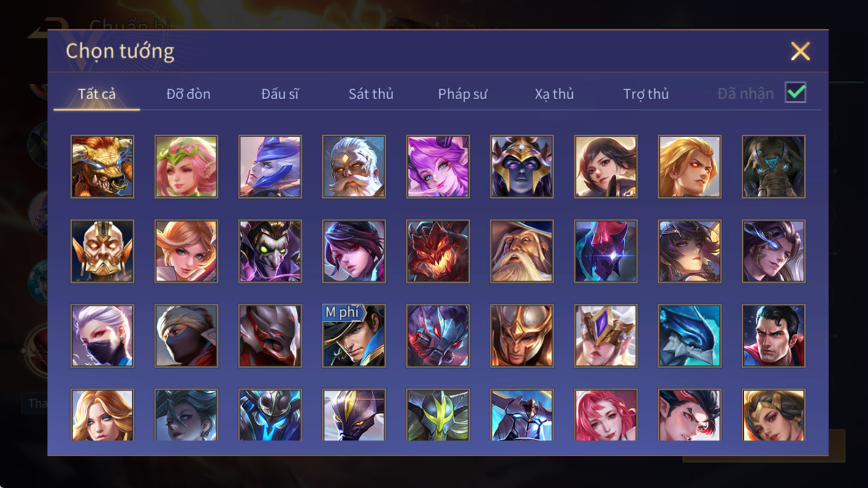Toggle the Đã nhận checkbox
The image size is (868, 488).
[796, 93]
